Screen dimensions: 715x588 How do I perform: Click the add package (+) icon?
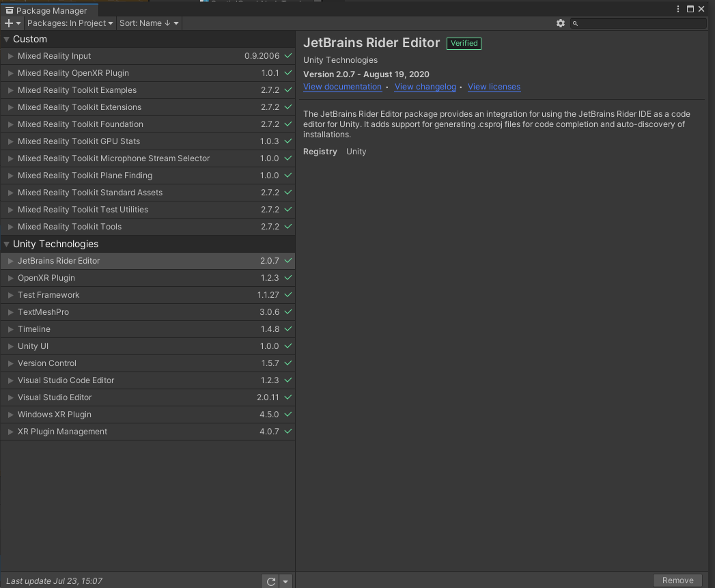[8, 23]
